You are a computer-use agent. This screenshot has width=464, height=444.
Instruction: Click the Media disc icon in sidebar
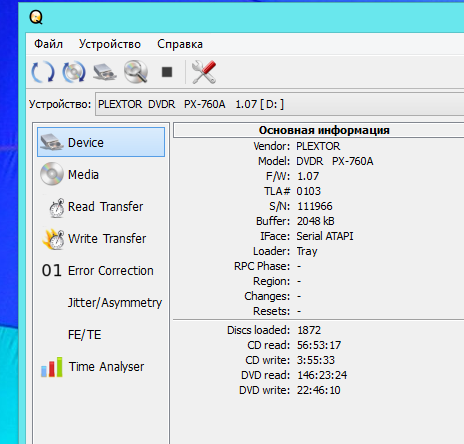click(52, 174)
